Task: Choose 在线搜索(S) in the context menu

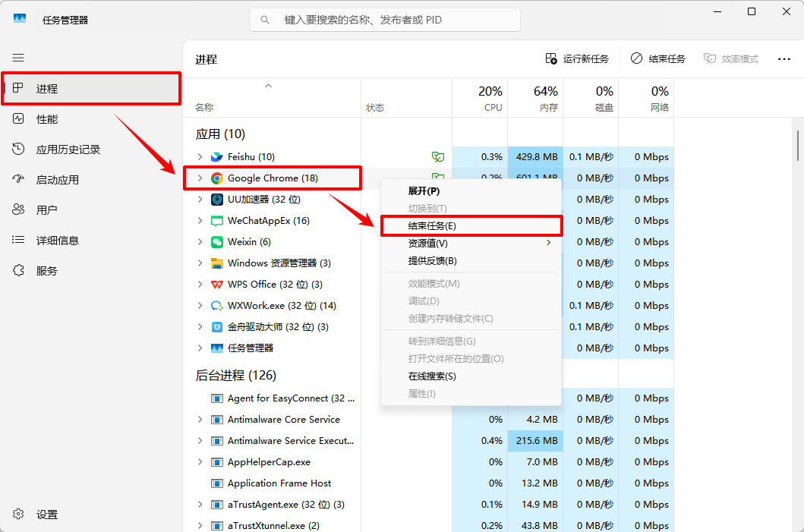Action: click(x=471, y=376)
